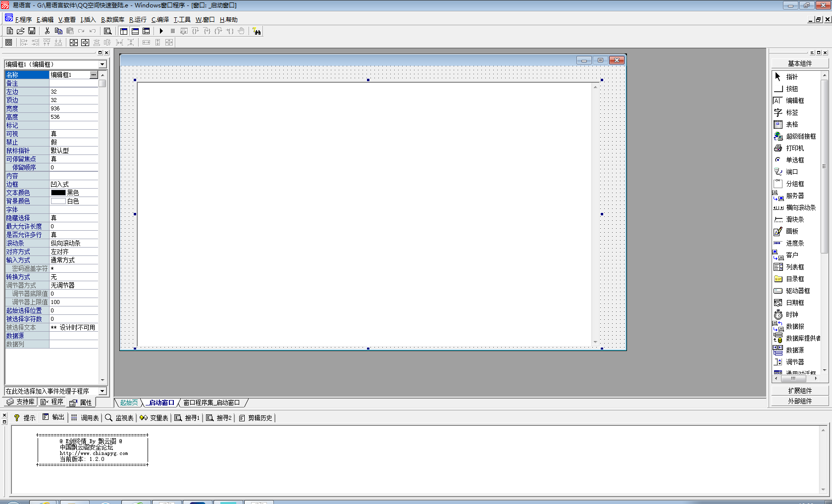Click the Run (play) toolbar button
Viewport: 832px width, 504px height.
pyautogui.click(x=161, y=31)
